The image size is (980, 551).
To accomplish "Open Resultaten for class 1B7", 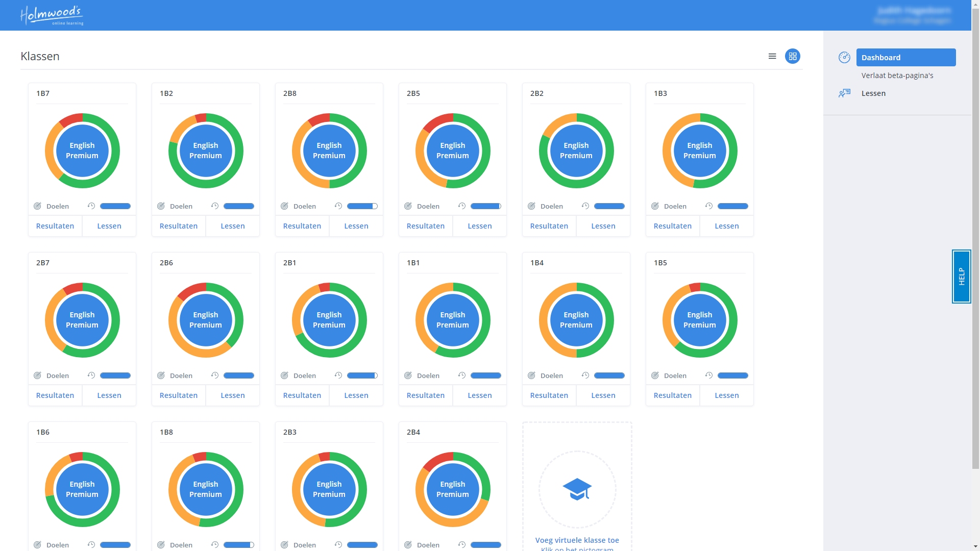I will click(55, 226).
